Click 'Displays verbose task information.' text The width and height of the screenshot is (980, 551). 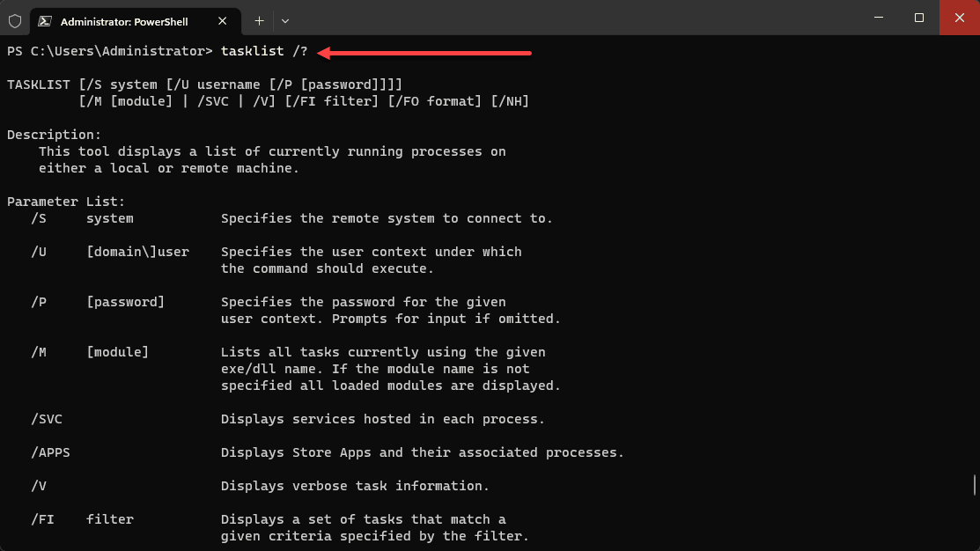coord(355,486)
